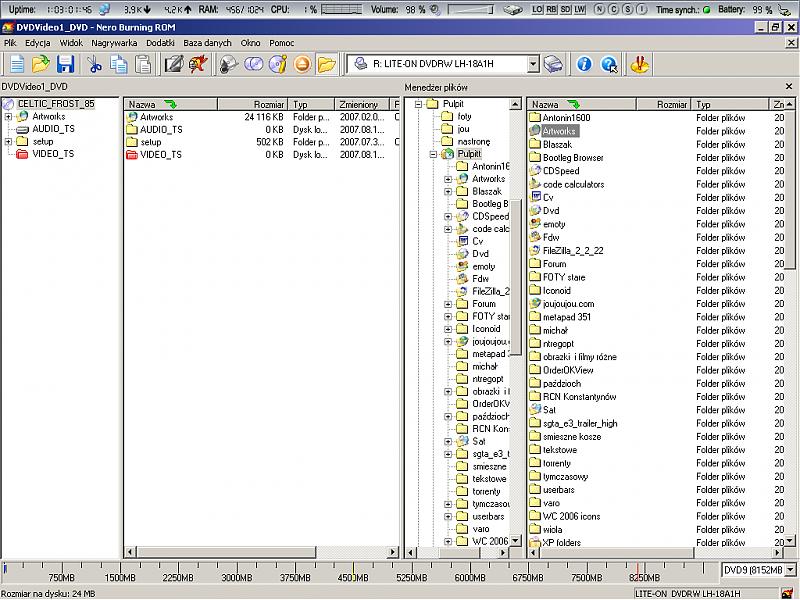Click the LO button in system bar

click(537, 9)
